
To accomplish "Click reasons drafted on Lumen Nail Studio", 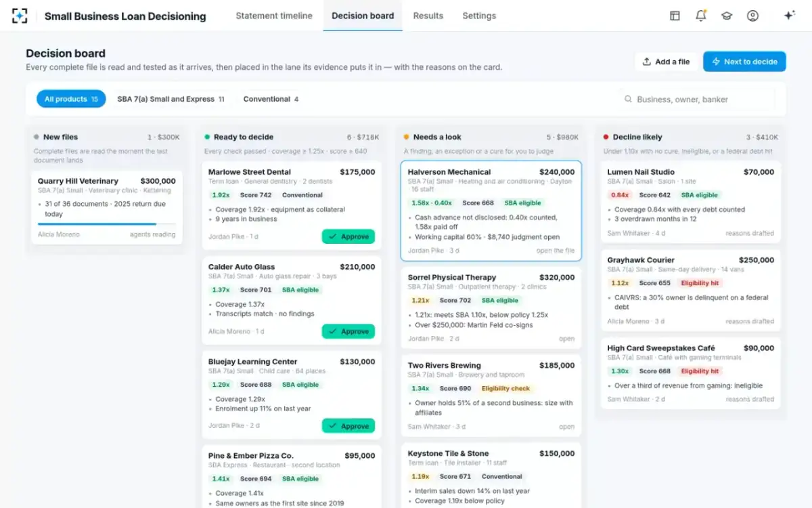I will click(x=750, y=233).
